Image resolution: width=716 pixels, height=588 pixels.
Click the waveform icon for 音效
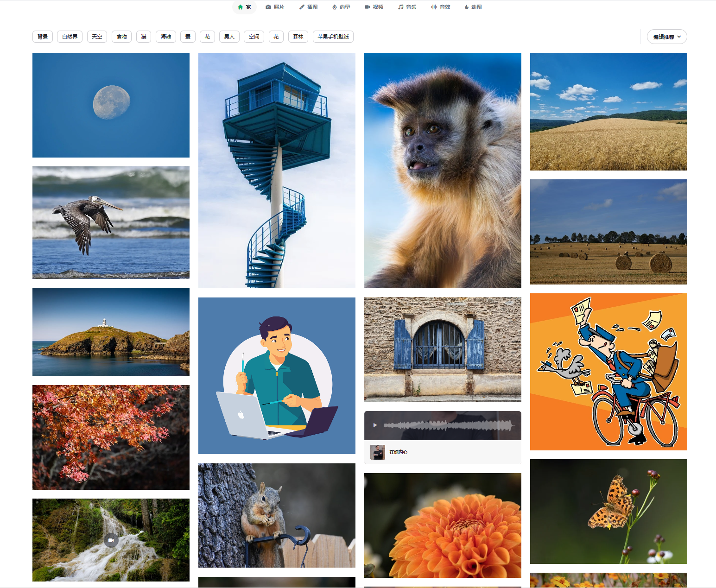coord(434,7)
